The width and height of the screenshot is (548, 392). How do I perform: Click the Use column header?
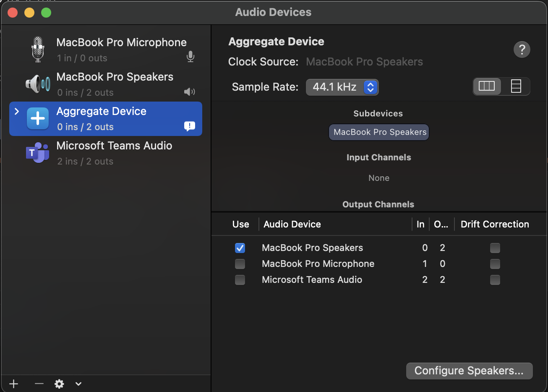[x=241, y=224]
